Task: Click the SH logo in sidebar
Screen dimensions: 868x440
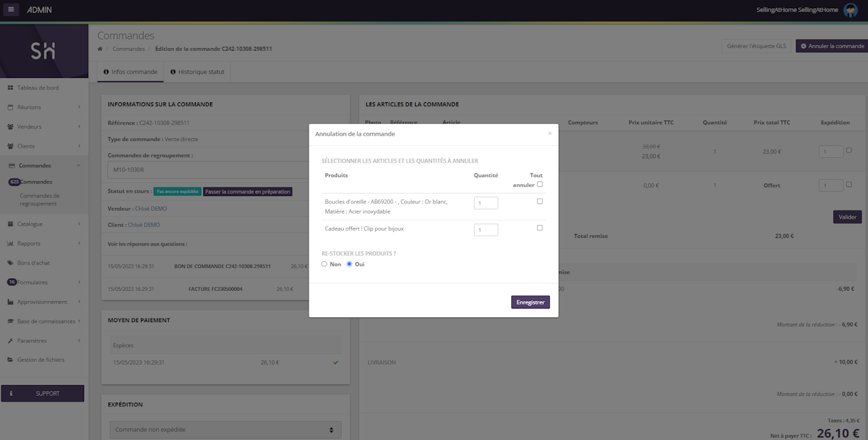Action: pyautogui.click(x=43, y=51)
